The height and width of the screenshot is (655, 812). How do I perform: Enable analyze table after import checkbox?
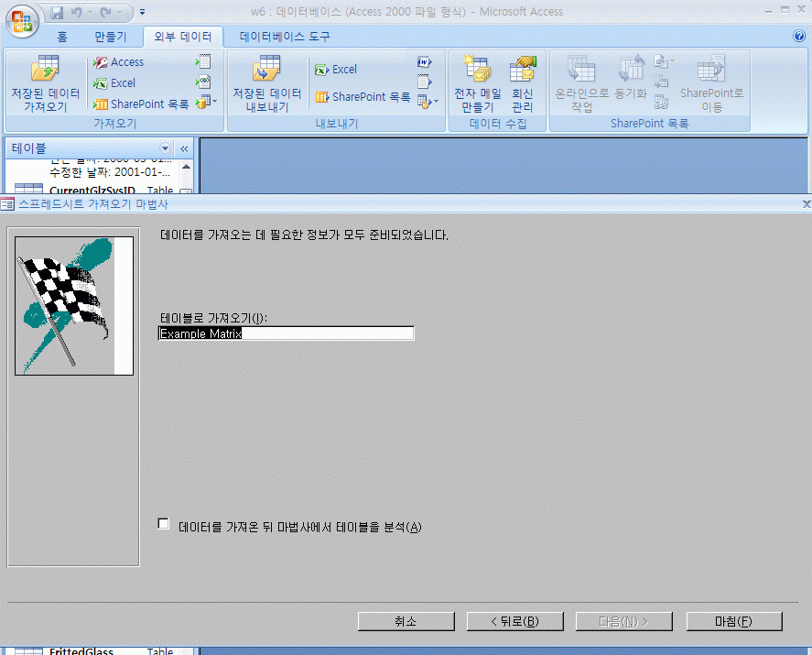tap(164, 524)
